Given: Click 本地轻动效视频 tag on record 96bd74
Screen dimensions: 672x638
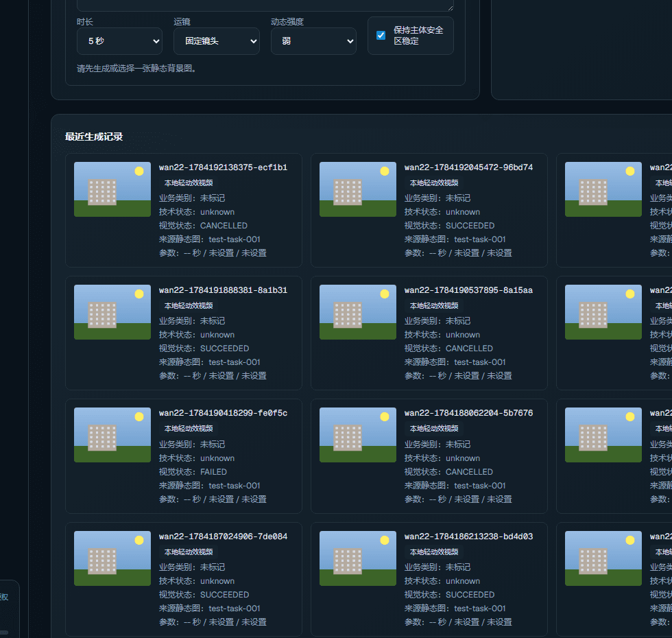Looking at the screenshot, I should click(434, 182).
